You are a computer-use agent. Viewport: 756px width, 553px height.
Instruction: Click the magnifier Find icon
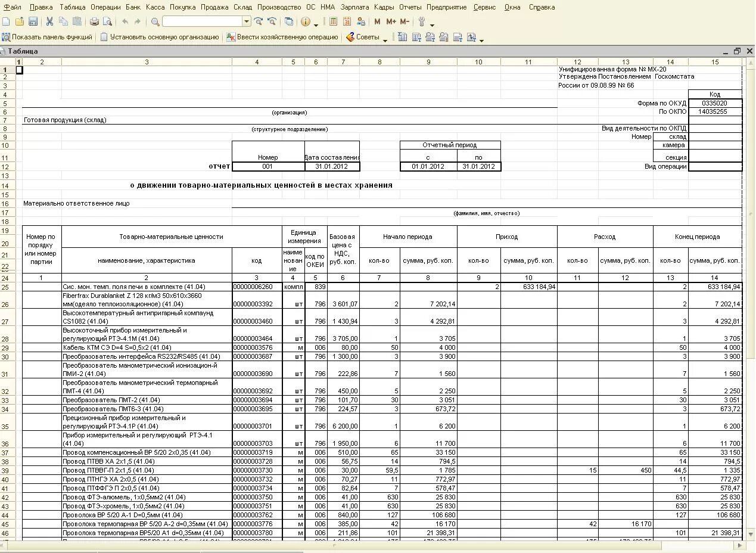click(155, 21)
